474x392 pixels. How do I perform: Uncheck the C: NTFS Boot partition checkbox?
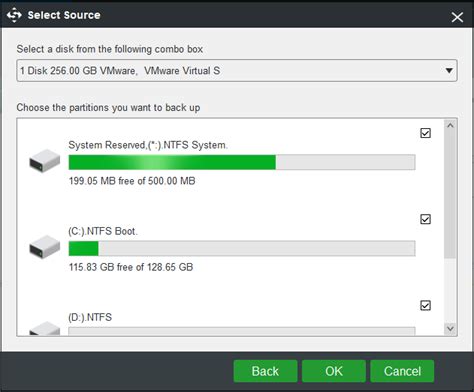coord(425,219)
